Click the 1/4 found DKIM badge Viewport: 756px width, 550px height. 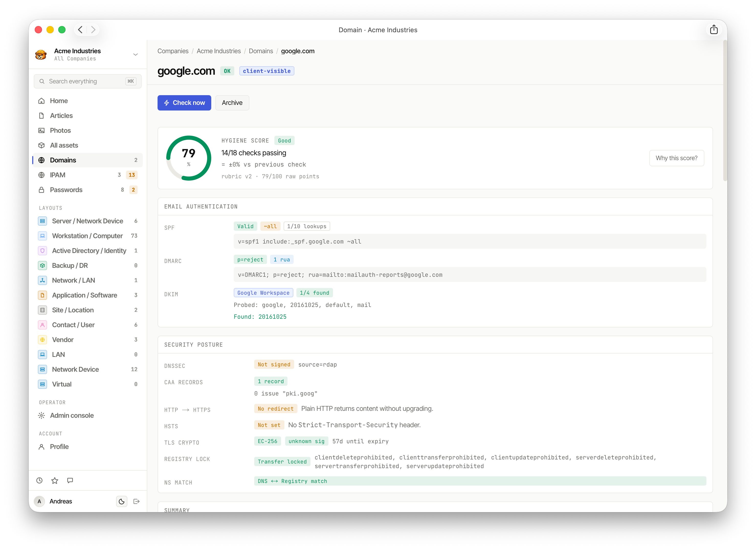(314, 293)
